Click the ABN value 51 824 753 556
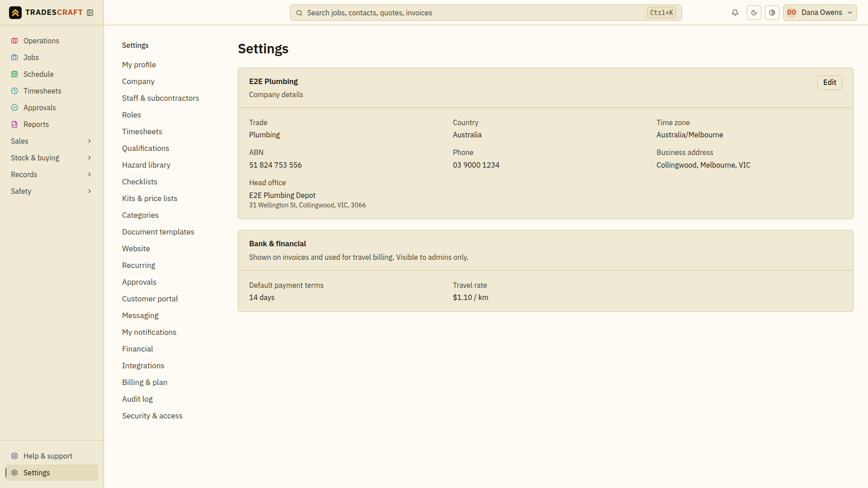 click(275, 165)
